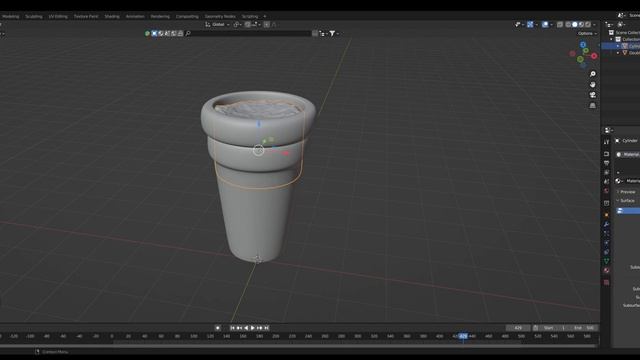Toggle the preview range clock icon
Screen dimensions: 640x360
click(536, 328)
